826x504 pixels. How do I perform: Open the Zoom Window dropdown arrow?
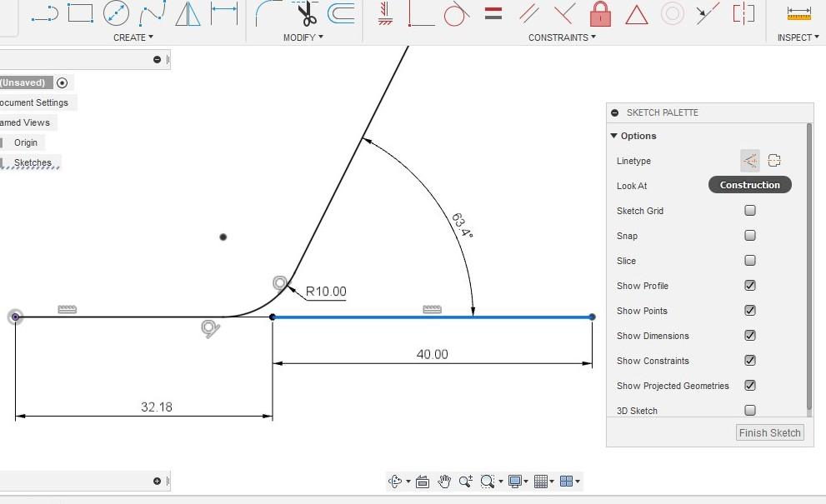click(500, 482)
